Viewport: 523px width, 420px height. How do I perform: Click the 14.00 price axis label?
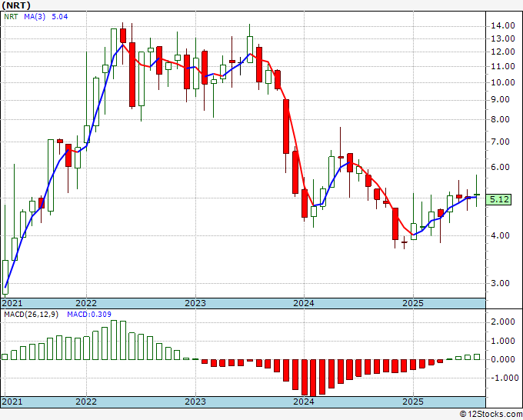[x=503, y=25]
